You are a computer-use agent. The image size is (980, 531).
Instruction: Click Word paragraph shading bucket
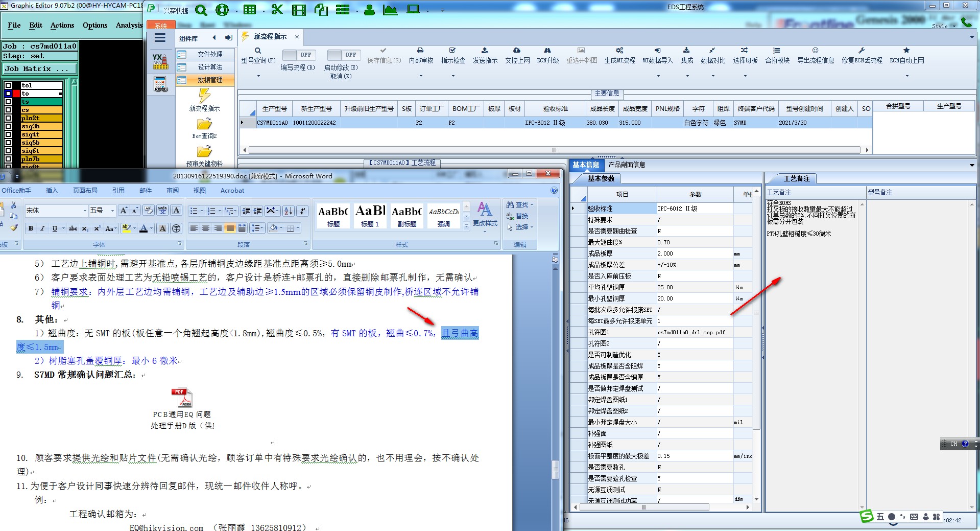273,228
